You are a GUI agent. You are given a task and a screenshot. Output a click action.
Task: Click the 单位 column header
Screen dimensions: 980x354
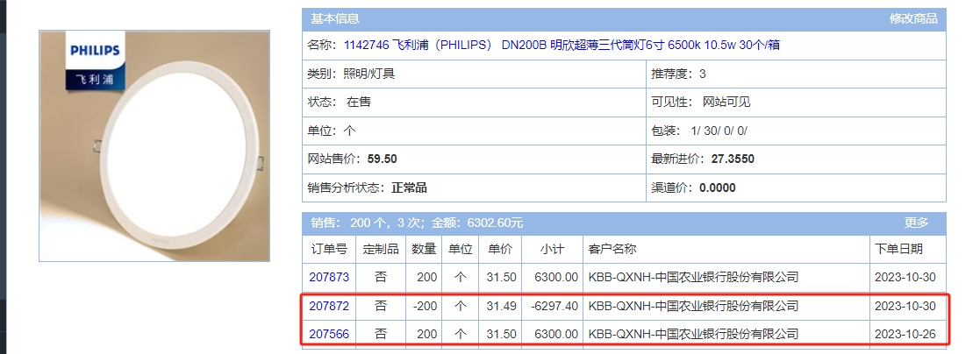pyautogui.click(x=461, y=249)
